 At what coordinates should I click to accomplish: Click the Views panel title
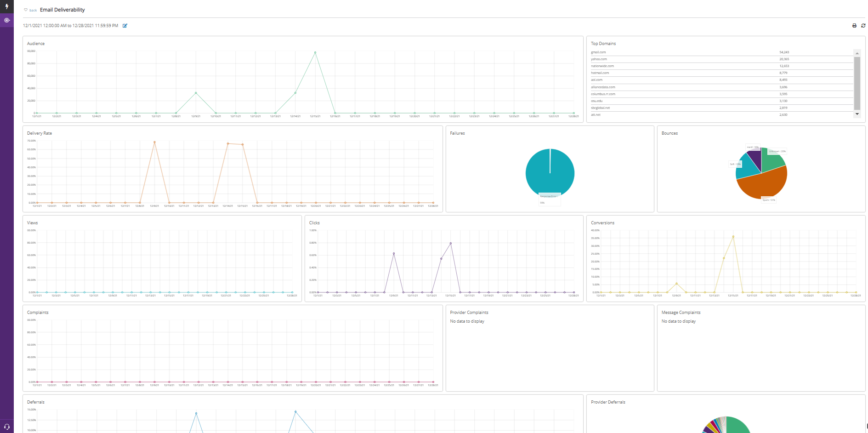click(33, 223)
